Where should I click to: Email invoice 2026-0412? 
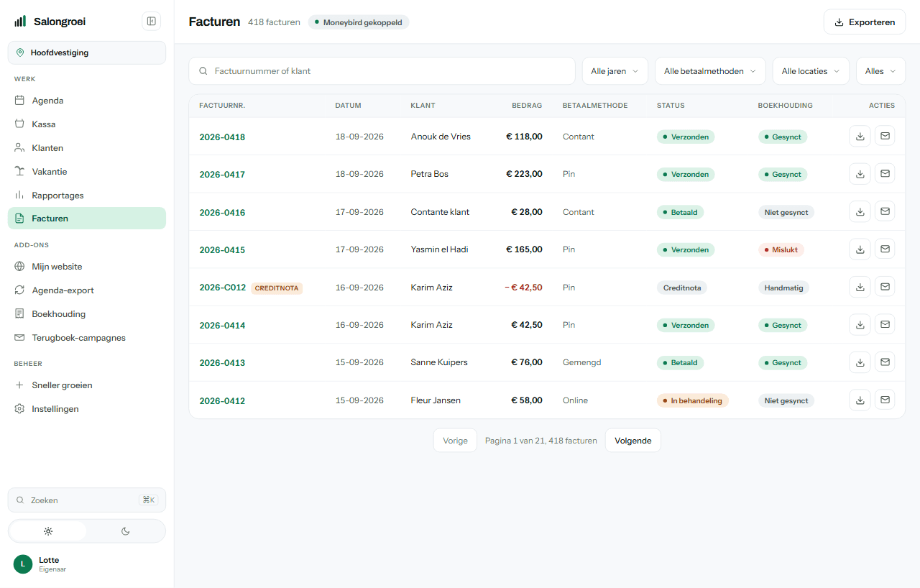click(885, 400)
